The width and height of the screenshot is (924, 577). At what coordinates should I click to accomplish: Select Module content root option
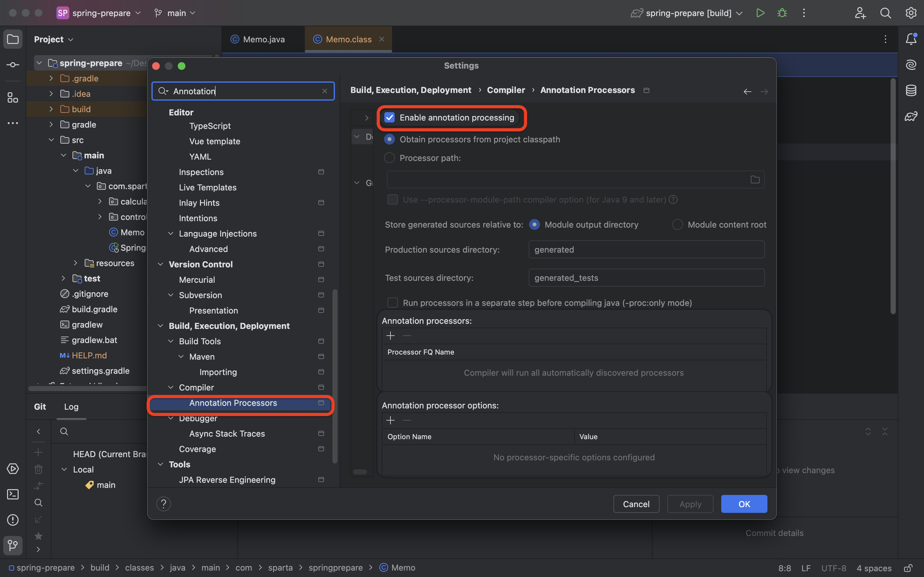coord(677,225)
